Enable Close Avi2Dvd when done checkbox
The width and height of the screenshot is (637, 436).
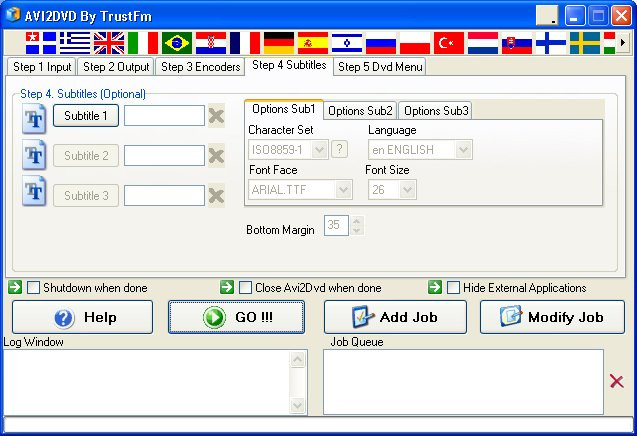[245, 288]
